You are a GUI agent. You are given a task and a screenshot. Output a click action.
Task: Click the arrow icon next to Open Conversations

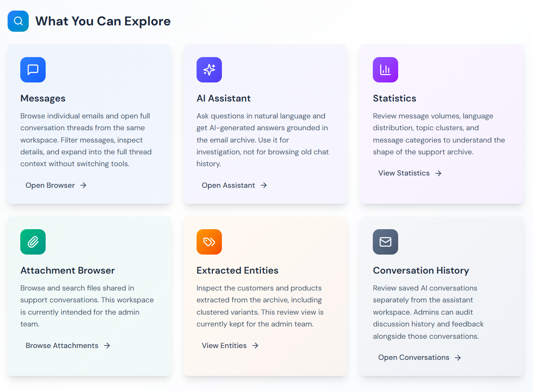[x=458, y=358]
